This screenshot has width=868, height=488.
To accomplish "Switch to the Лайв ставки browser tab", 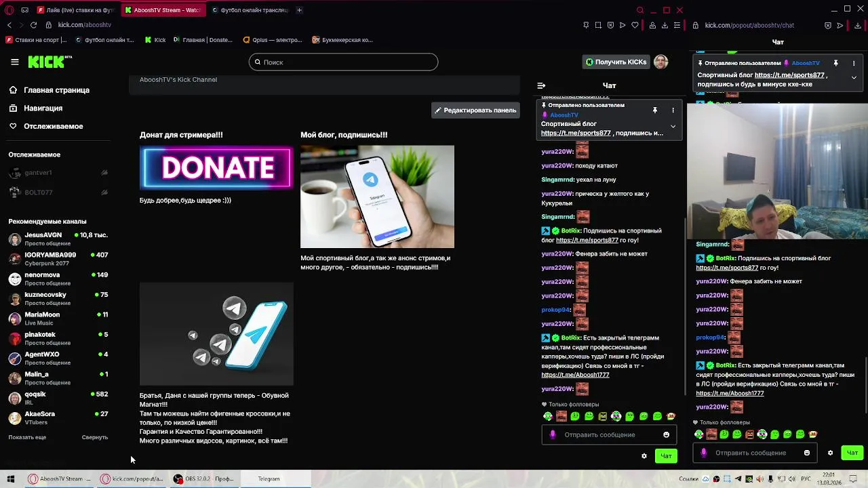I will (76, 10).
